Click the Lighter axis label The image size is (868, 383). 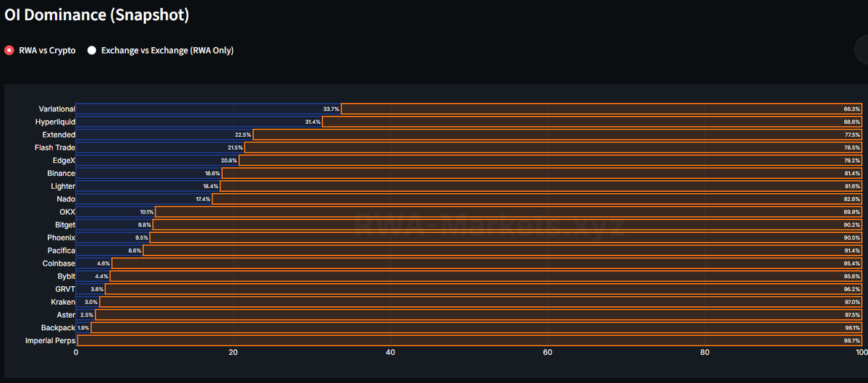tap(63, 186)
